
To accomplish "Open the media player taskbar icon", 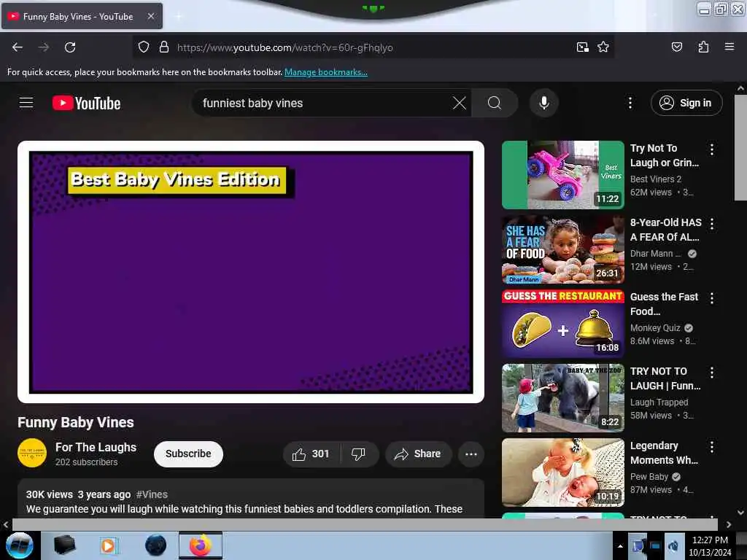I will tap(108, 545).
